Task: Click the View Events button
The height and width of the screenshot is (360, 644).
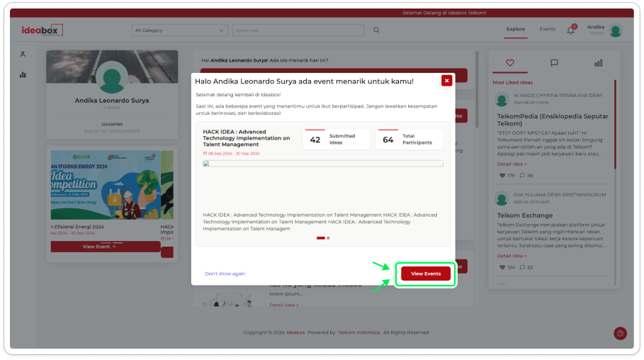Action: click(426, 274)
